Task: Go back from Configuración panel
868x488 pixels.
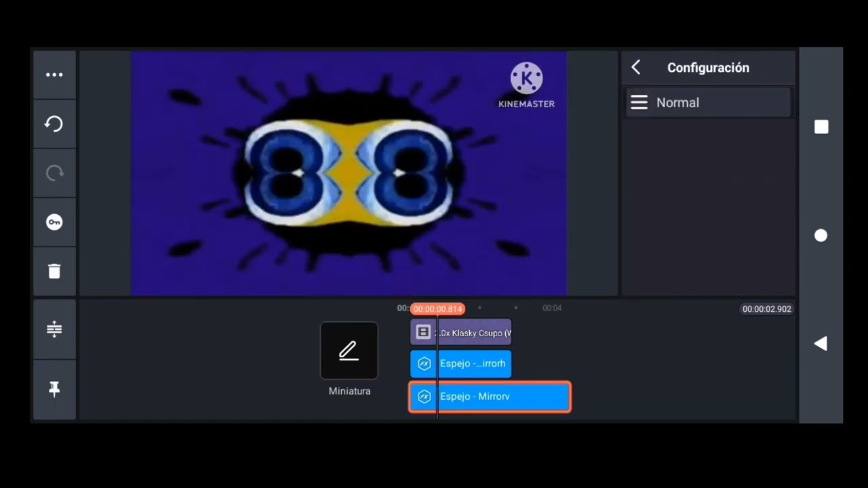Action: (x=635, y=67)
